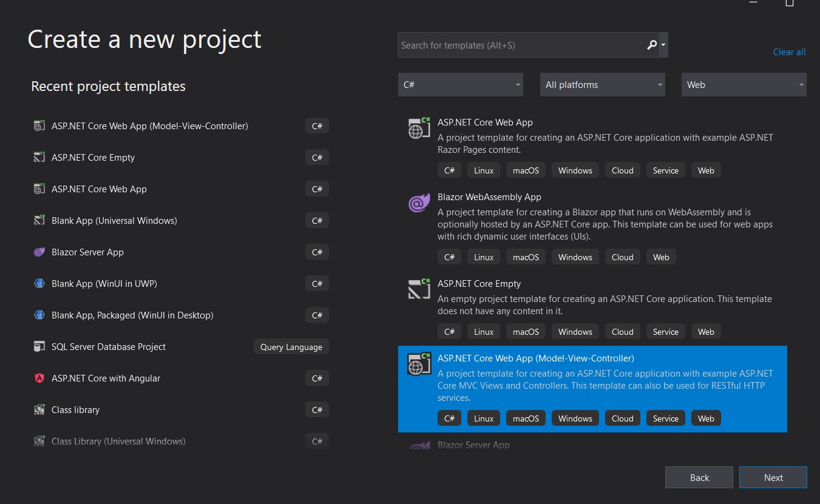Select ASP.NET Core Empty in recent templates
This screenshot has height=504, width=820.
coord(181,158)
